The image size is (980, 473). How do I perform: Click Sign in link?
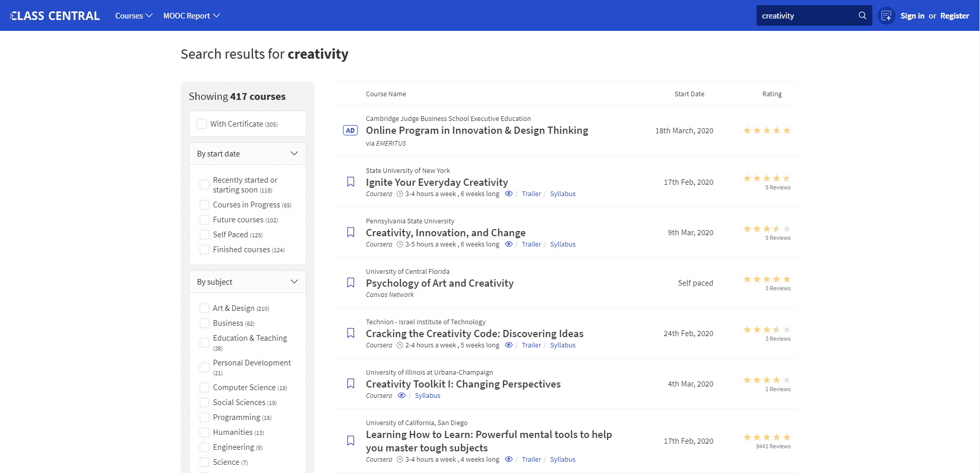pyautogui.click(x=912, y=16)
